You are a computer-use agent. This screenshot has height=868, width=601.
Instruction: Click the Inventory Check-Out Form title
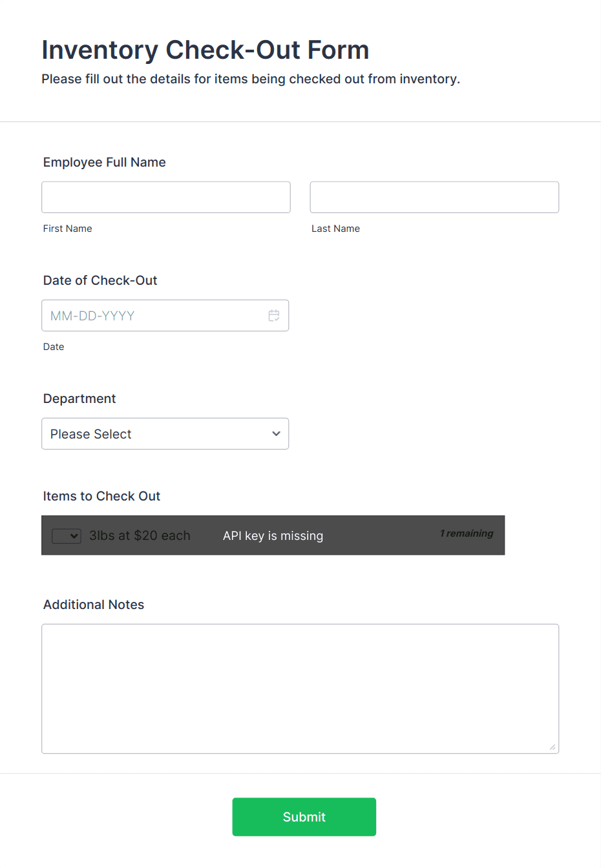pyautogui.click(x=205, y=50)
